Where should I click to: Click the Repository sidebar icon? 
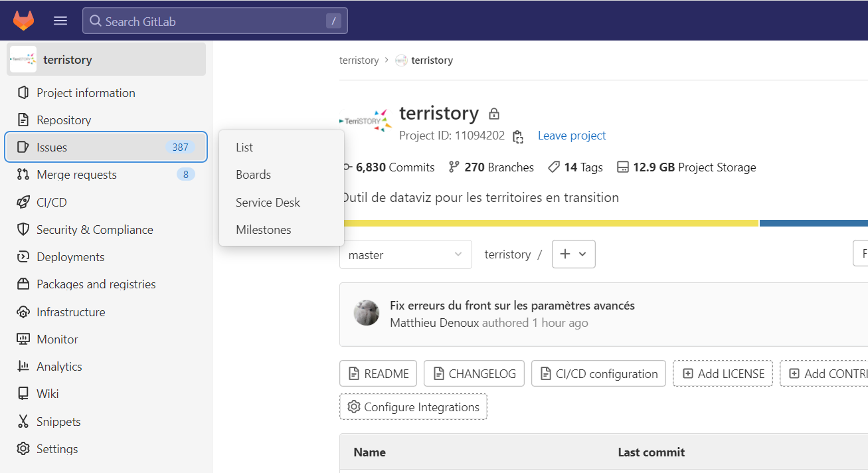pos(23,120)
